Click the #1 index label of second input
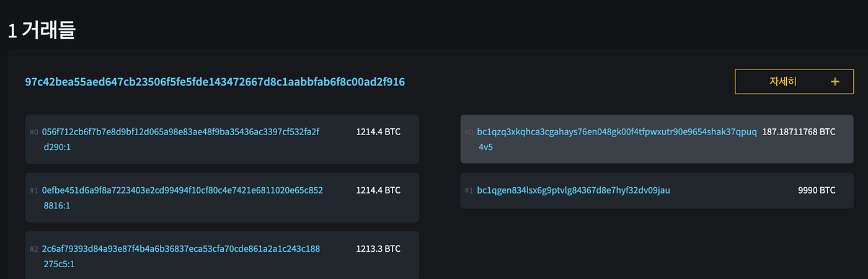Image resolution: width=868 pixels, height=279 pixels. (34, 190)
